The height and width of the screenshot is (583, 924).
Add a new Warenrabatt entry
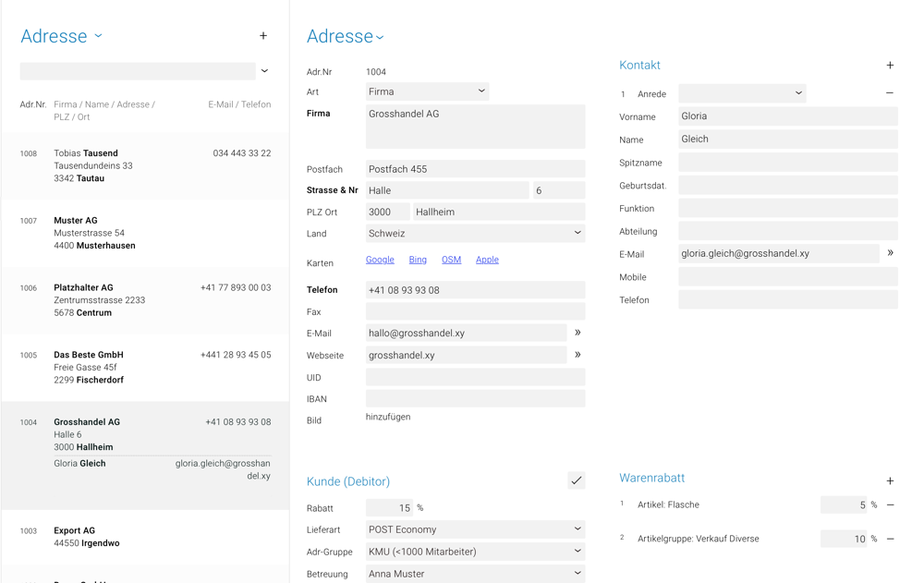[x=890, y=481]
